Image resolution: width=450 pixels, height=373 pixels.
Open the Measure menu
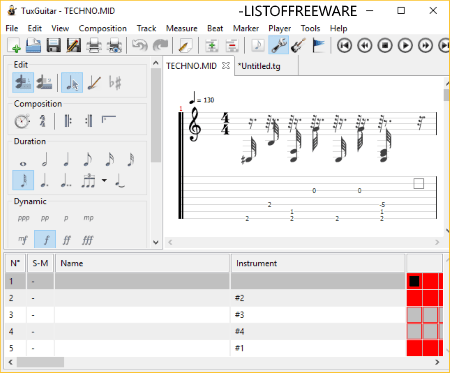click(x=182, y=28)
